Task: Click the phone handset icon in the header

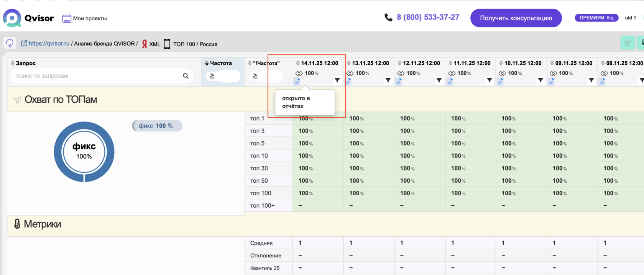Action: [388, 18]
